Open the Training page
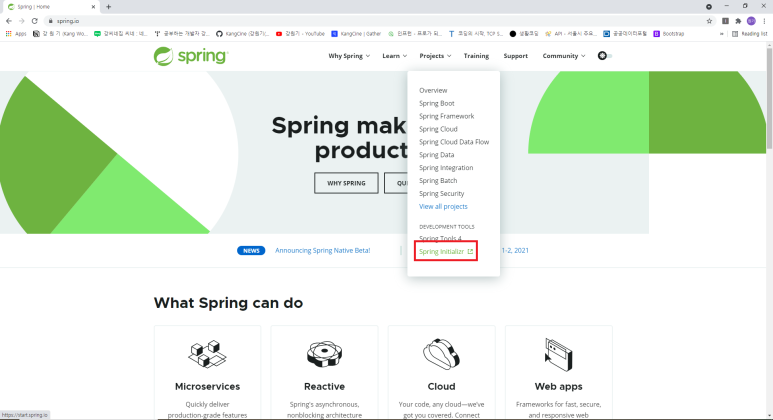 (x=476, y=56)
